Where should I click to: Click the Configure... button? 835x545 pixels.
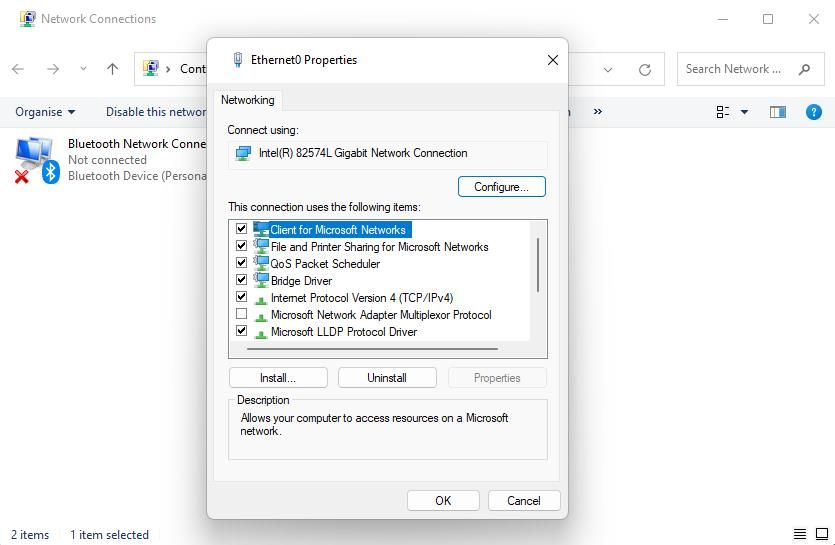[502, 187]
